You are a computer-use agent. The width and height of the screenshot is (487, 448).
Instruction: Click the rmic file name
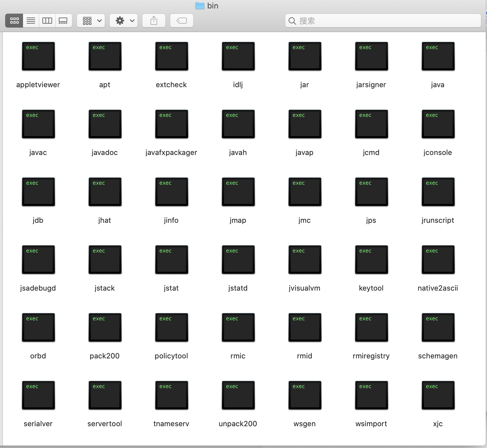tap(238, 356)
